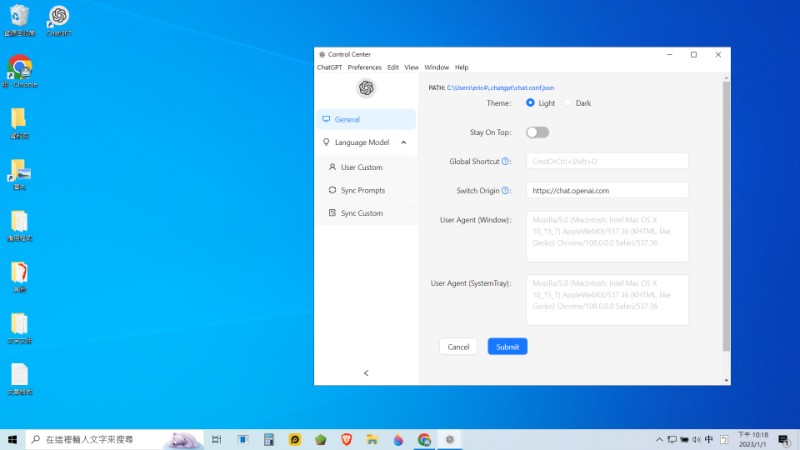Open the Calculator taskbar icon
The width and height of the screenshot is (800, 450).
click(x=269, y=439)
